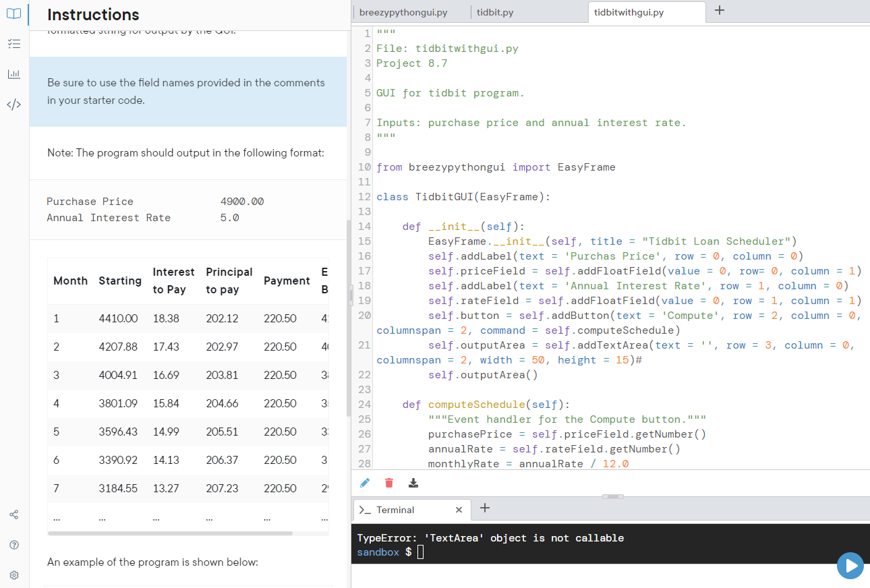Click the checklist icon in left sidebar
This screenshot has height=588, width=870.
(14, 44)
